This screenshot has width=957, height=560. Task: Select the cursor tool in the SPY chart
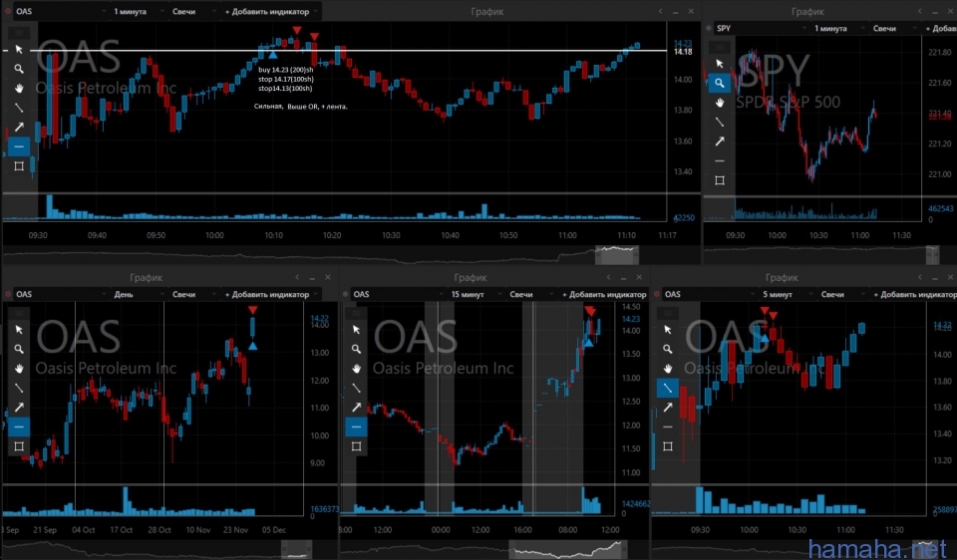(720, 64)
